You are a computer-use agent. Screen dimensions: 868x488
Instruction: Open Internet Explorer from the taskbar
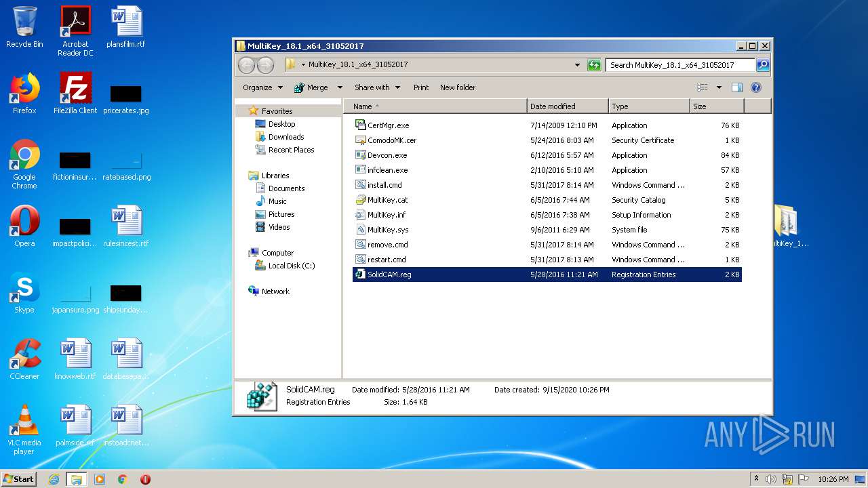54,479
